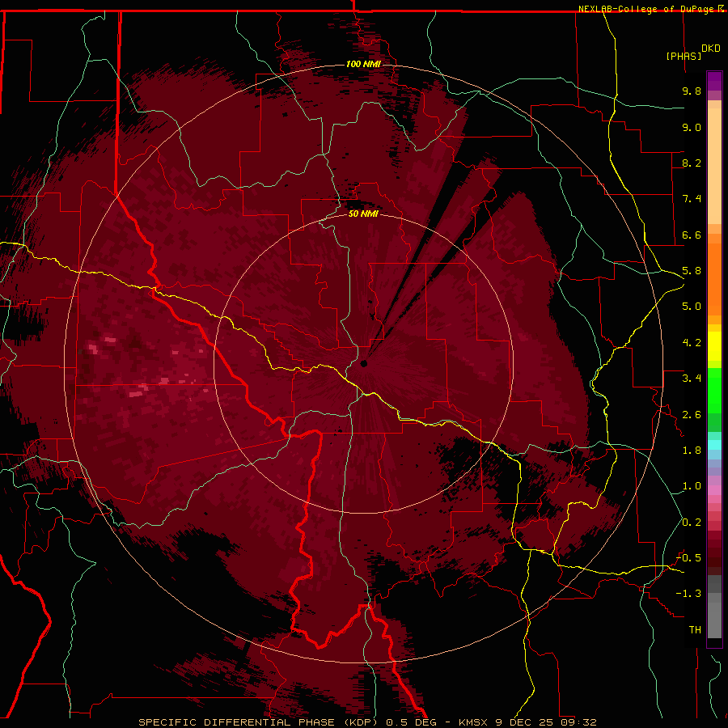Select the 9.8 value on the scale
This screenshot has width=728, height=728.
(x=692, y=91)
